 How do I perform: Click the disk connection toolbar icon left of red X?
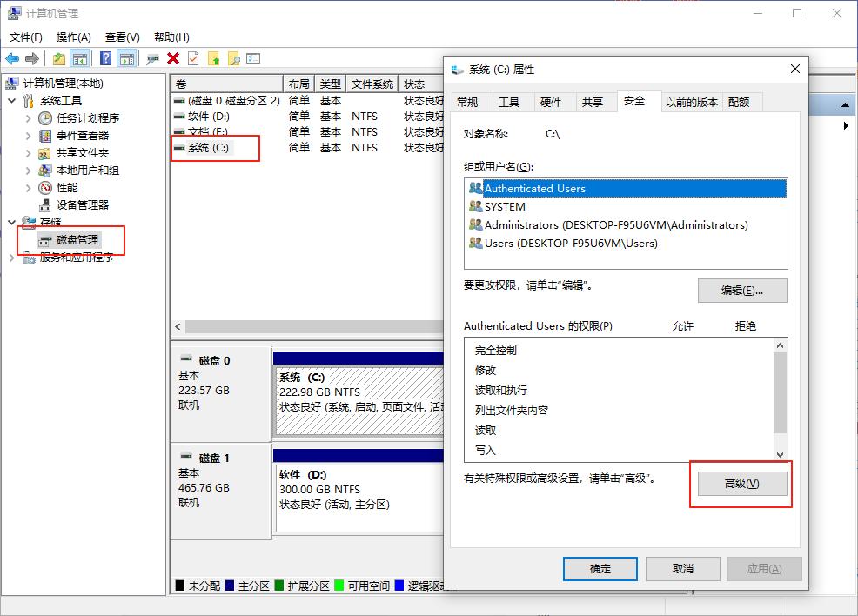pyautogui.click(x=152, y=59)
